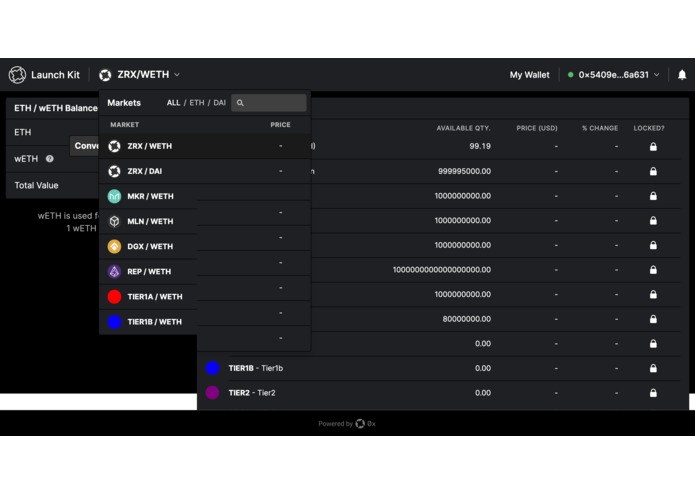
Task: Click the green connection status dot
Action: (x=571, y=75)
